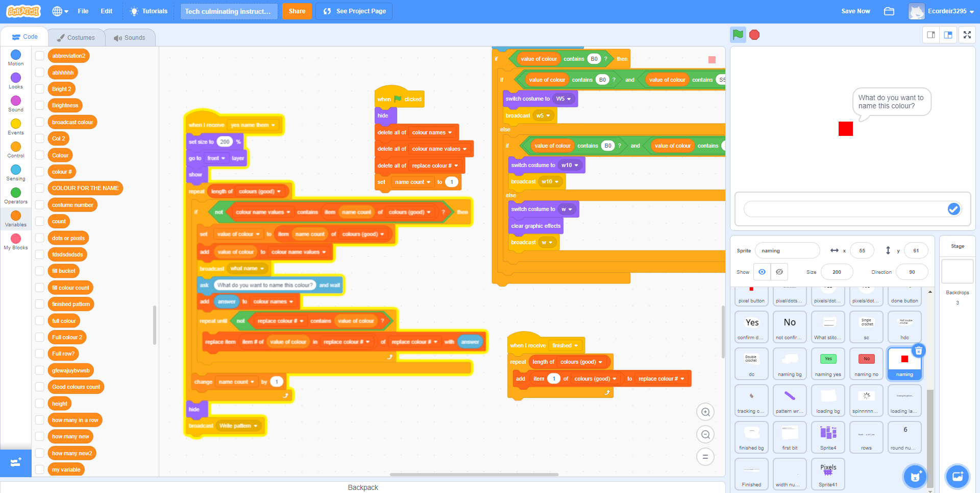Switch to the Costumes tab
This screenshot has width=980, height=493.
click(x=76, y=38)
